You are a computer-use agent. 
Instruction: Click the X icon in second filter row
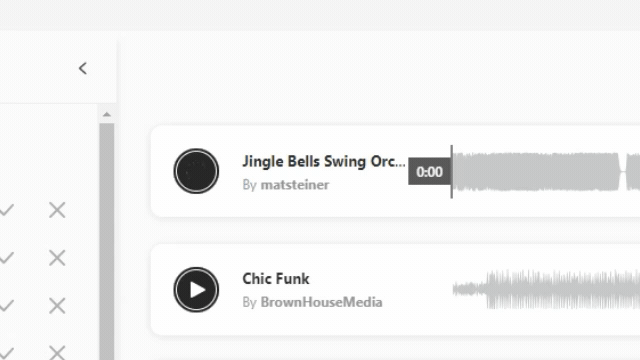pos(57,258)
